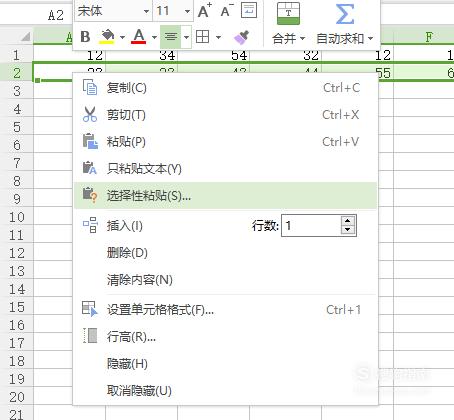This screenshot has height=420, width=454.
Task: Choose 粘贴(P) from context menu
Action: tap(225, 142)
